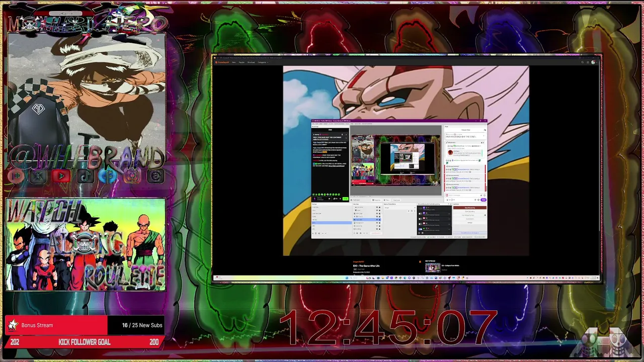The height and width of the screenshot is (362, 644).
Task: Click the green Chat send button in OBS
Action: [x=345, y=199]
